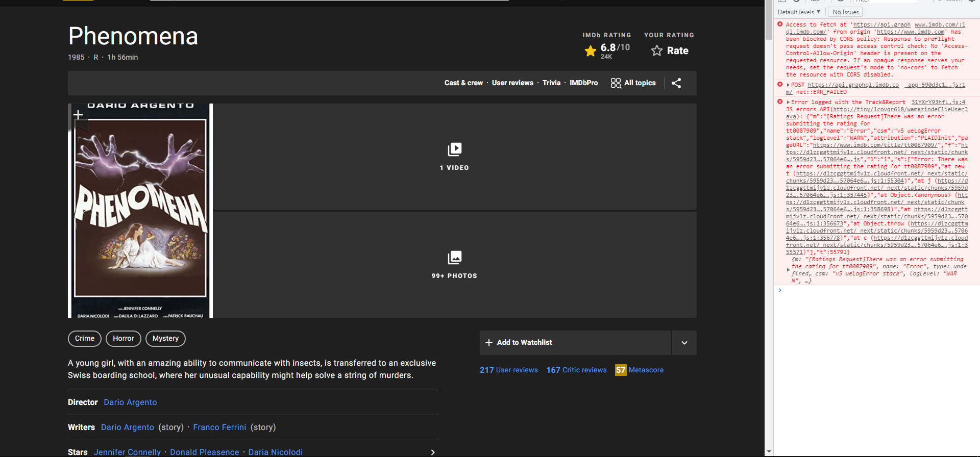Open director Dario Argento's page
Screen dimensions: 980x457
click(x=130, y=402)
